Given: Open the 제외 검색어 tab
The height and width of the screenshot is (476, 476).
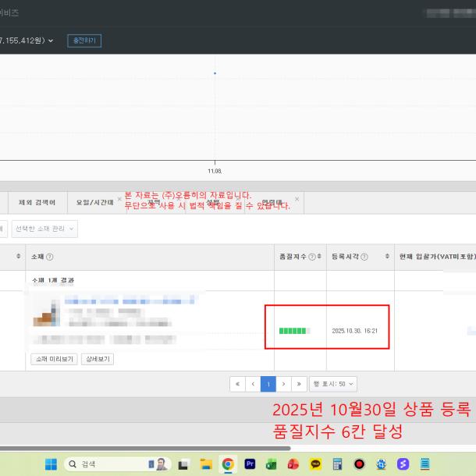Looking at the screenshot, I should [37, 203].
